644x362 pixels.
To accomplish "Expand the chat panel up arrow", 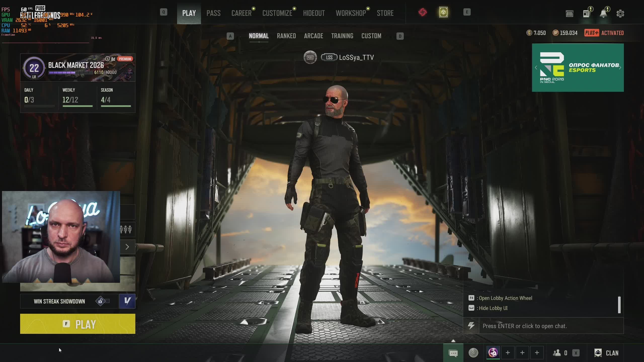I will 453,341.
